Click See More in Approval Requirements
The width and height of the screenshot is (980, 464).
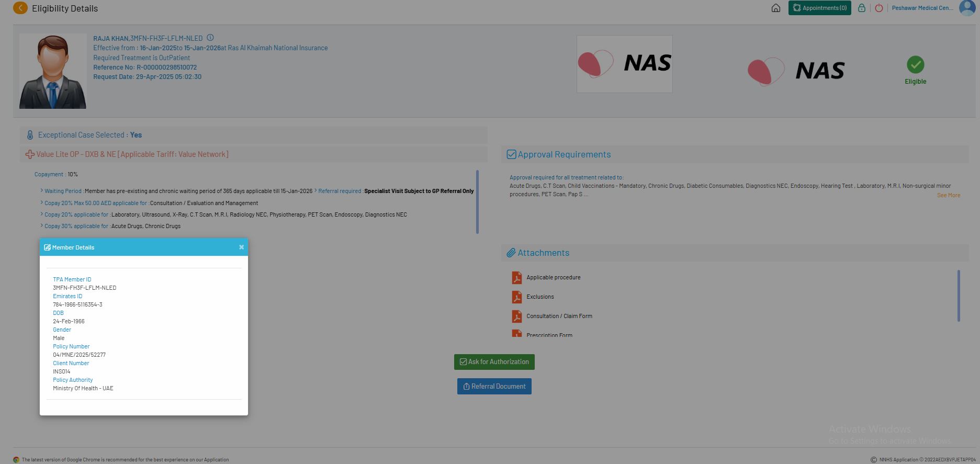click(948, 195)
